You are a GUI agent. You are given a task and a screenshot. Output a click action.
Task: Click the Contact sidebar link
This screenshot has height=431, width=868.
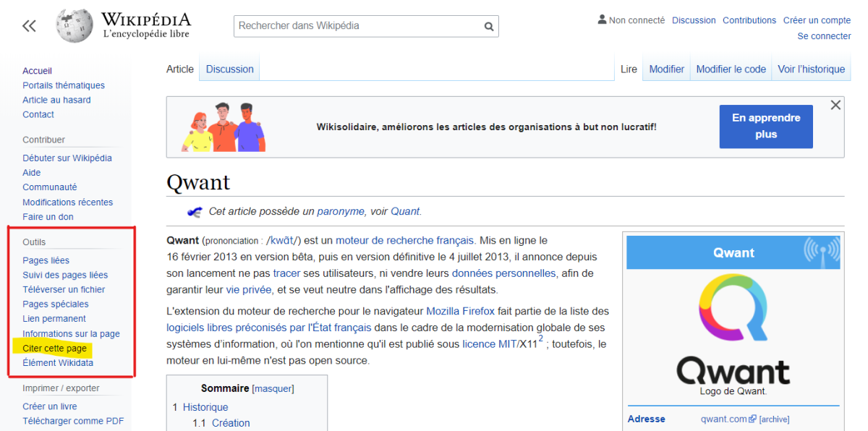(x=38, y=114)
